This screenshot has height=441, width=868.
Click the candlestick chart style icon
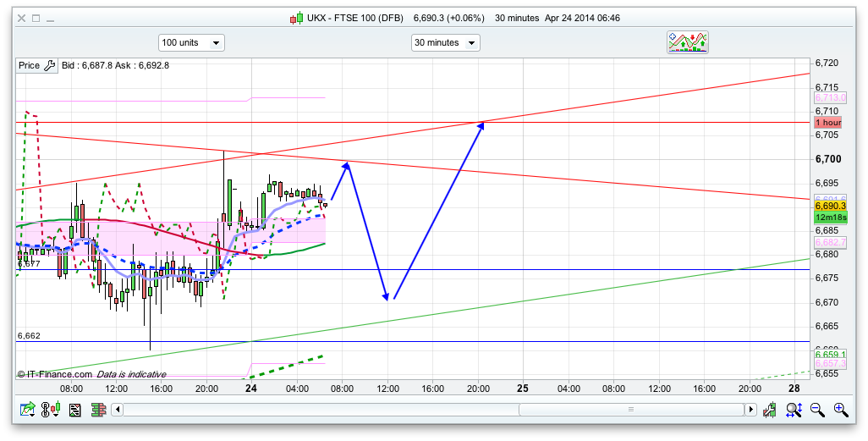pyautogui.click(x=52, y=411)
